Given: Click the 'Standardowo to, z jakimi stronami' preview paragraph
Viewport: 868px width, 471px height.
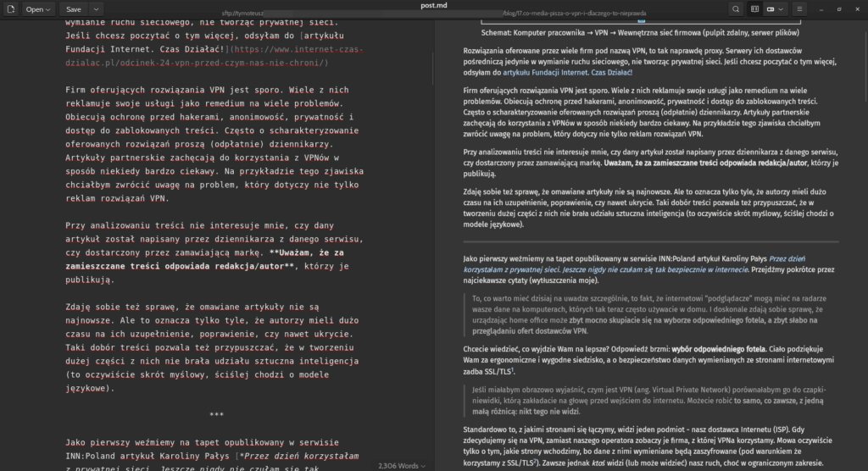Looking at the screenshot, I should pyautogui.click(x=650, y=446).
